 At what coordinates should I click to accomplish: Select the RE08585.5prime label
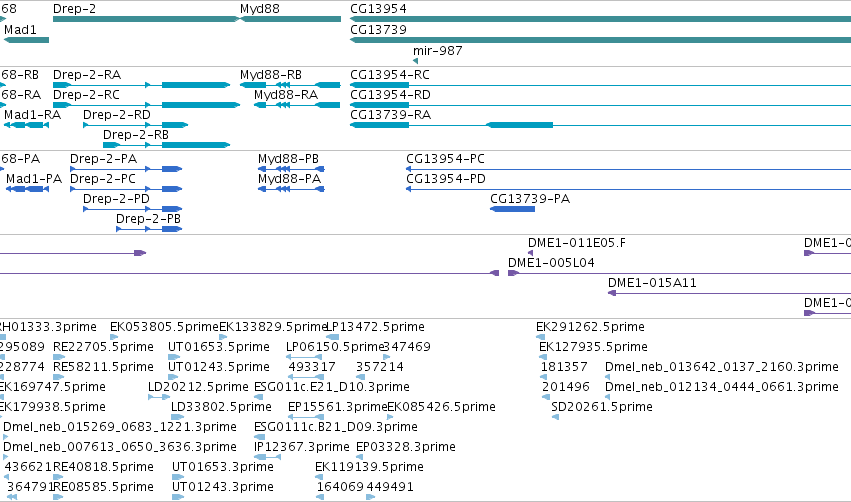pyautogui.click(x=104, y=487)
